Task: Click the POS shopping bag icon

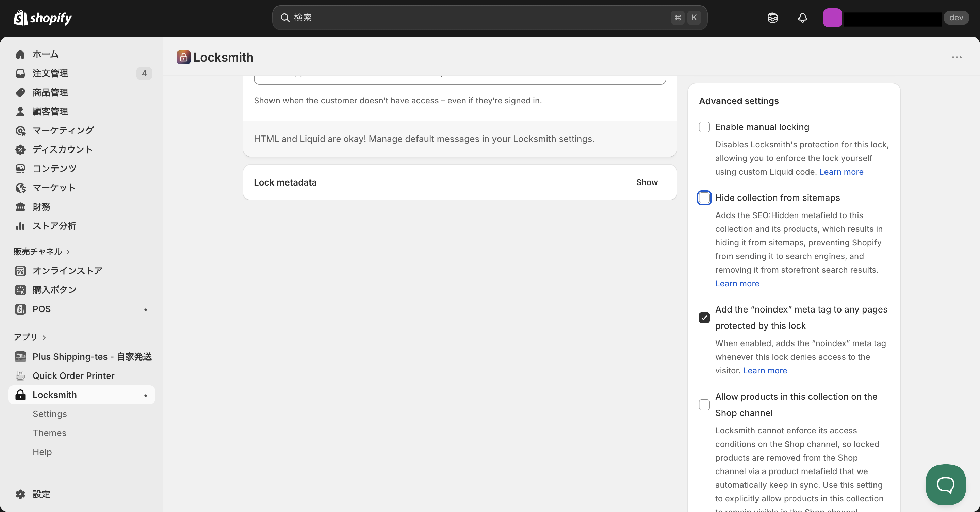Action: point(20,309)
